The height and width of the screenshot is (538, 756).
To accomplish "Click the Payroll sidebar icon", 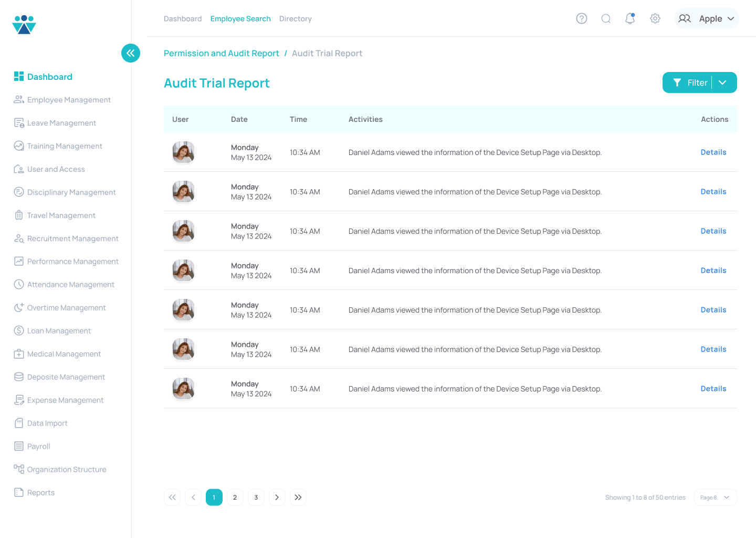I will [19, 446].
